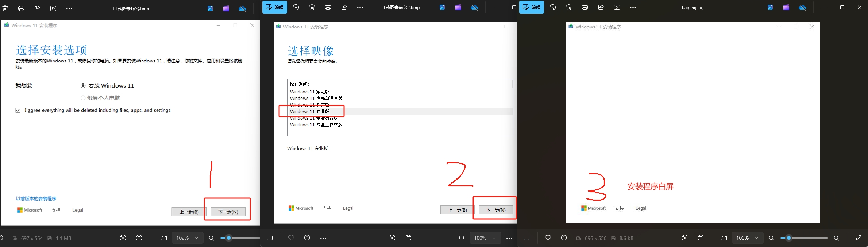Select Windows 11 专业工作站版 in list

point(316,125)
